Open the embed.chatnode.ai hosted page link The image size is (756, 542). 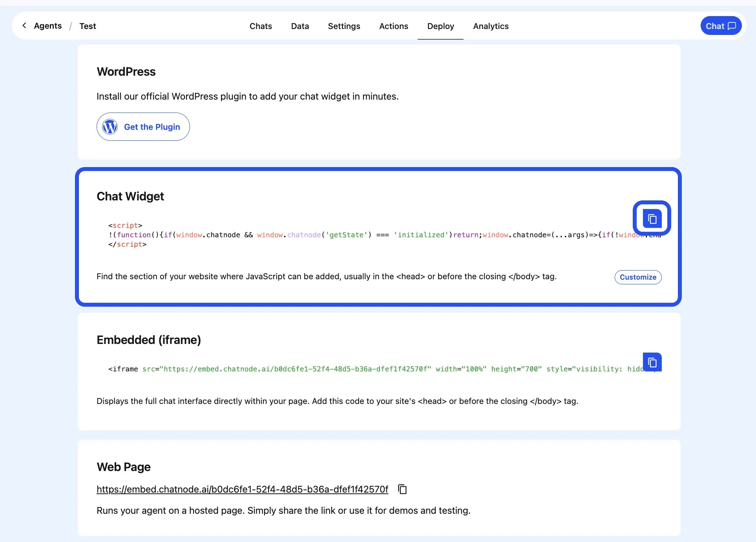tap(242, 489)
